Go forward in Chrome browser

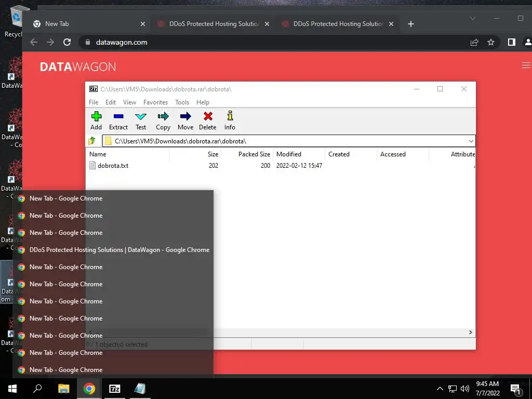[50, 42]
